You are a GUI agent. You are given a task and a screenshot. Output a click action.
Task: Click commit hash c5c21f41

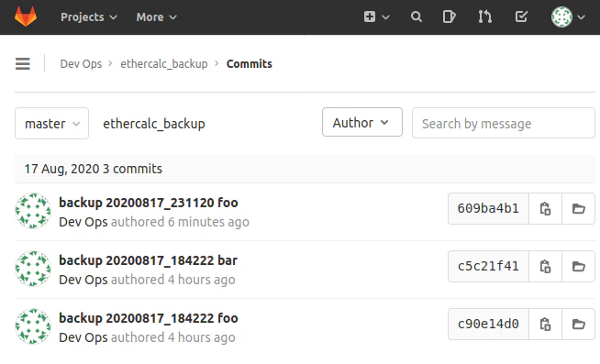[488, 267]
